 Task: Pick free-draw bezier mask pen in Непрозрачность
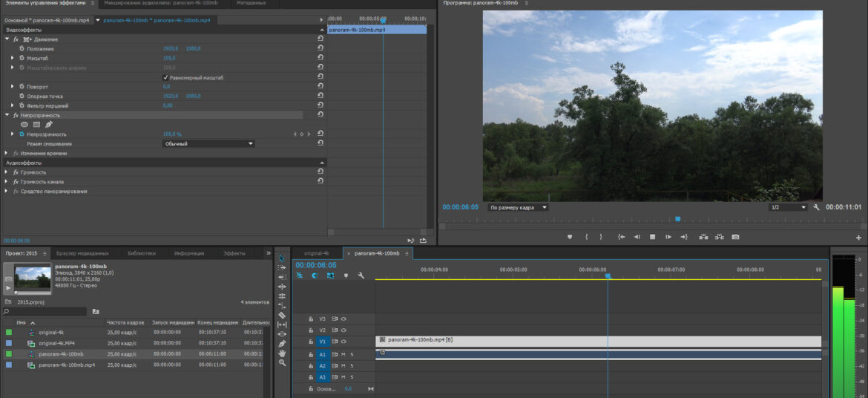pyautogui.click(x=49, y=125)
